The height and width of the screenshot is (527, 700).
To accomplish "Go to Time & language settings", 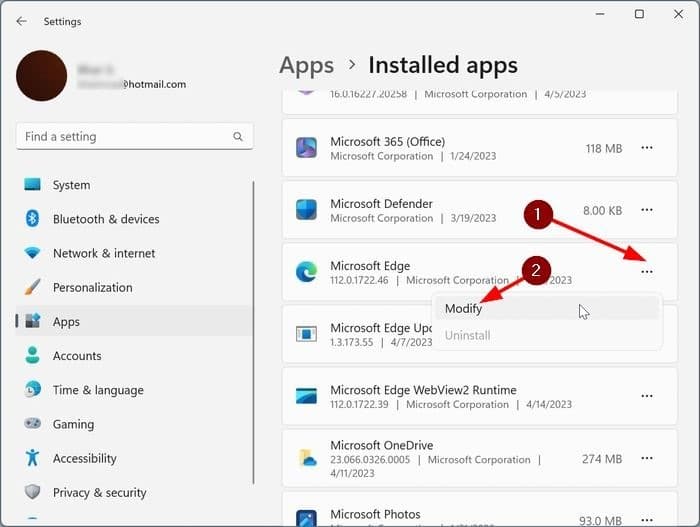I will 98,390.
